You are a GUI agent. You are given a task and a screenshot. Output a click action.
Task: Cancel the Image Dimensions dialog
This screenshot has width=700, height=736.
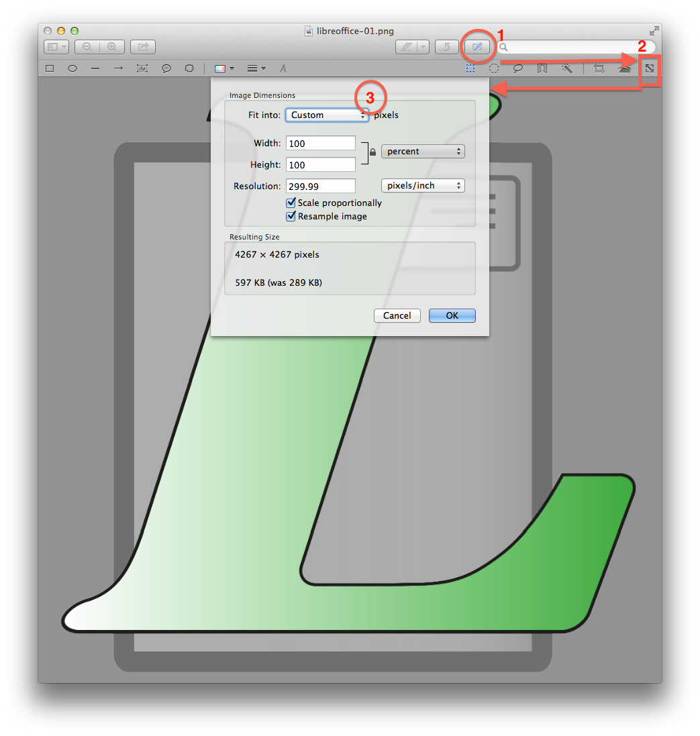point(397,315)
